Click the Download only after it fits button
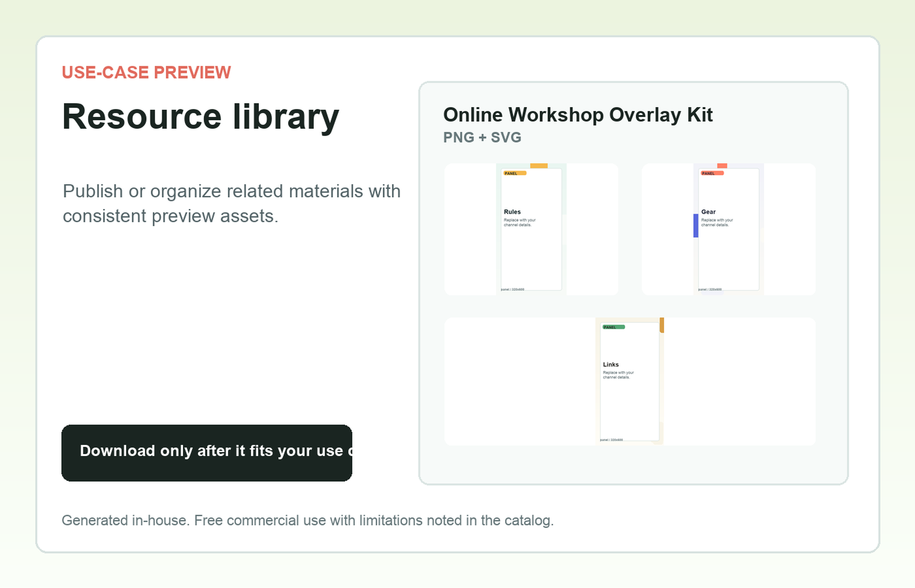The width and height of the screenshot is (915, 588). pyautogui.click(x=207, y=453)
